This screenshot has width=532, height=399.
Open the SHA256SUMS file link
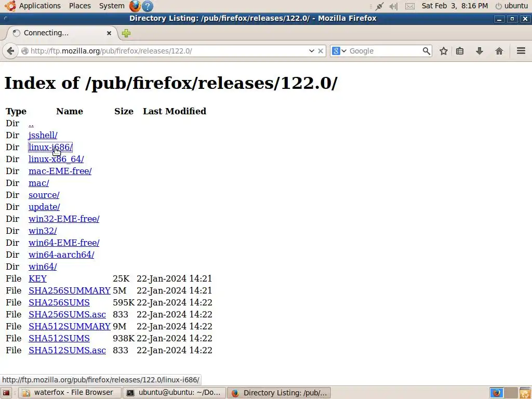tap(59, 303)
